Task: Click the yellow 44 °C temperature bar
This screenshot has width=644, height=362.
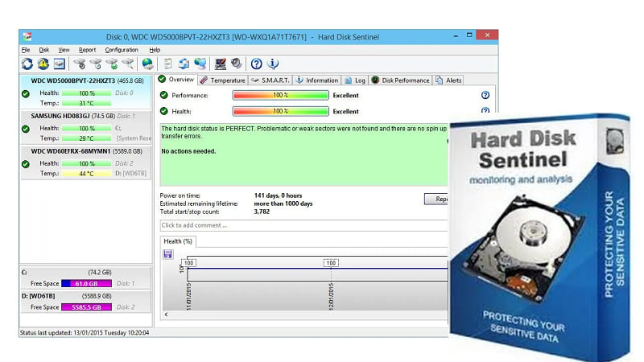Action: point(86,174)
